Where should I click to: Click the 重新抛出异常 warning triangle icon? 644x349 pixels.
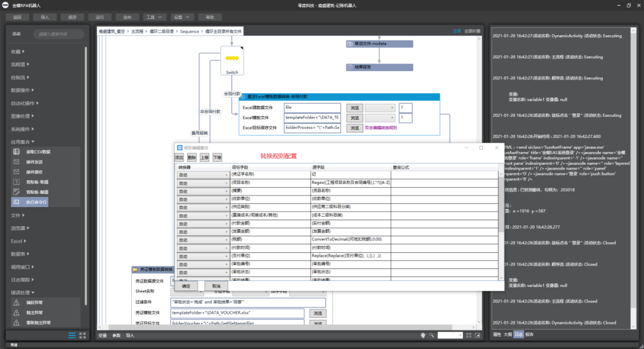17,323
